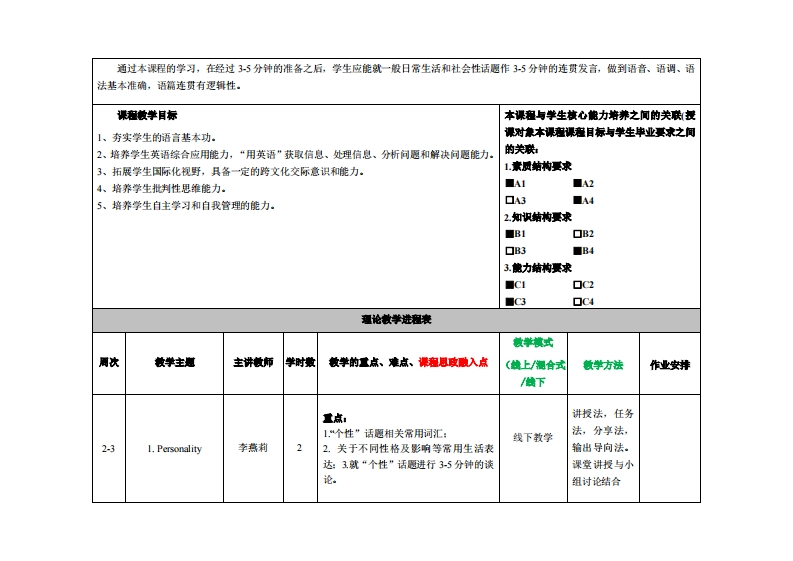The image size is (793, 561).
Task: Toggle the B4 checkbox
Action: click(x=577, y=250)
